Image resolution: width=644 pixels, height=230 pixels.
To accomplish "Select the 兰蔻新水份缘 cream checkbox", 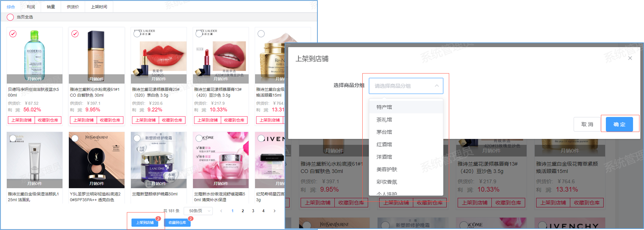I will (199, 138).
